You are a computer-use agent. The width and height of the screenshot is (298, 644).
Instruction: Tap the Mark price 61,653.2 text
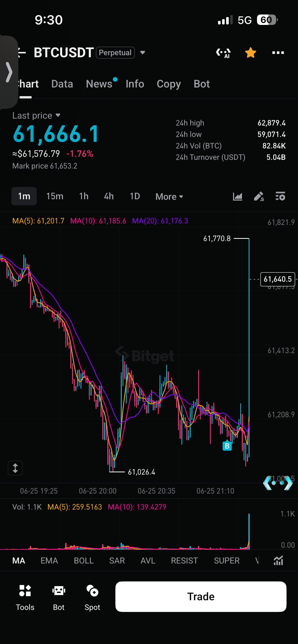[45, 166]
